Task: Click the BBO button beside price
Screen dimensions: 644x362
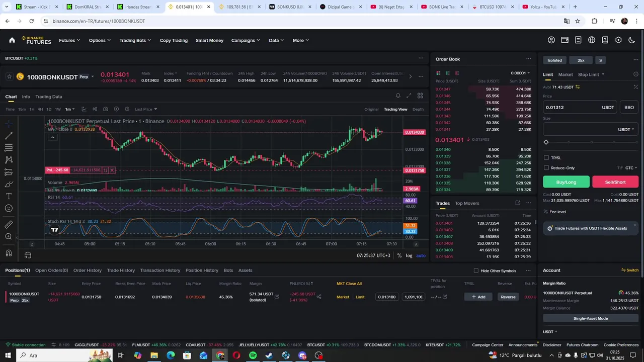Action: [629, 107]
